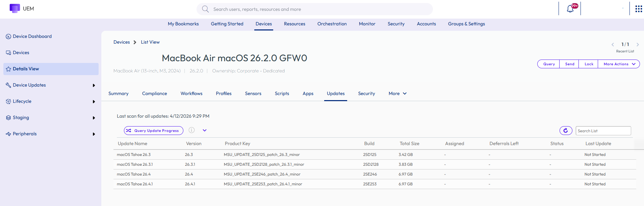644x206 pixels.
Task: Click the List View breadcrumb link
Action: click(x=150, y=42)
